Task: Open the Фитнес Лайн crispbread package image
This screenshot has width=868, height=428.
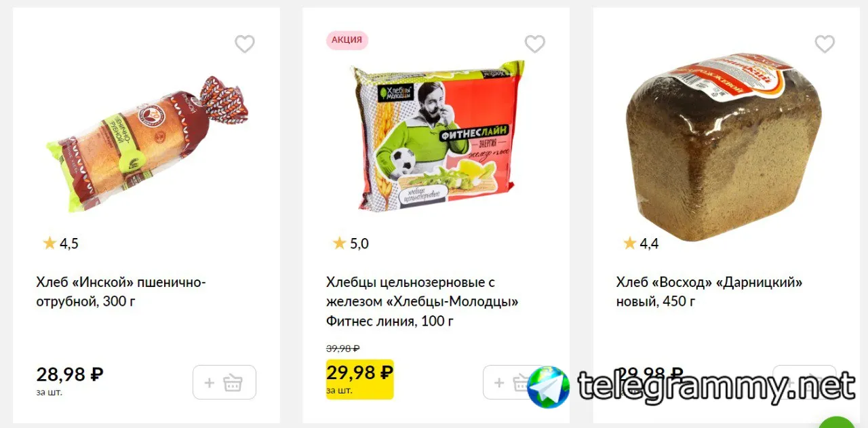Action: tap(437, 135)
